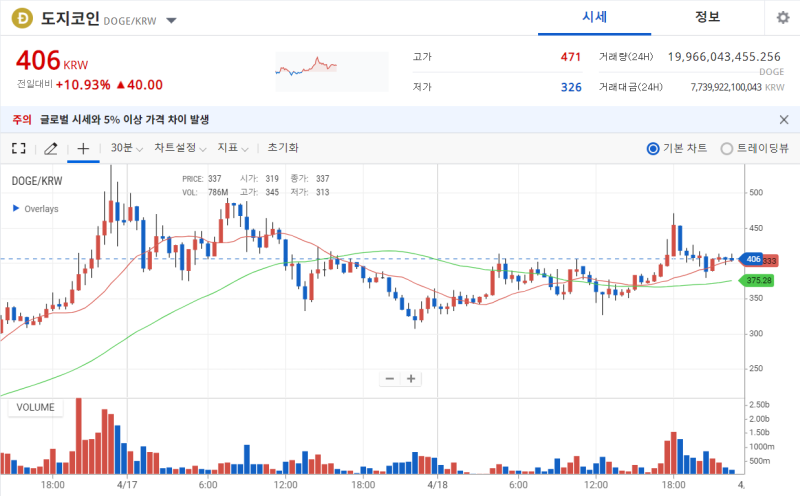Click the 도지코인 coin name title
This screenshot has height=496, width=800.
coord(70,18)
